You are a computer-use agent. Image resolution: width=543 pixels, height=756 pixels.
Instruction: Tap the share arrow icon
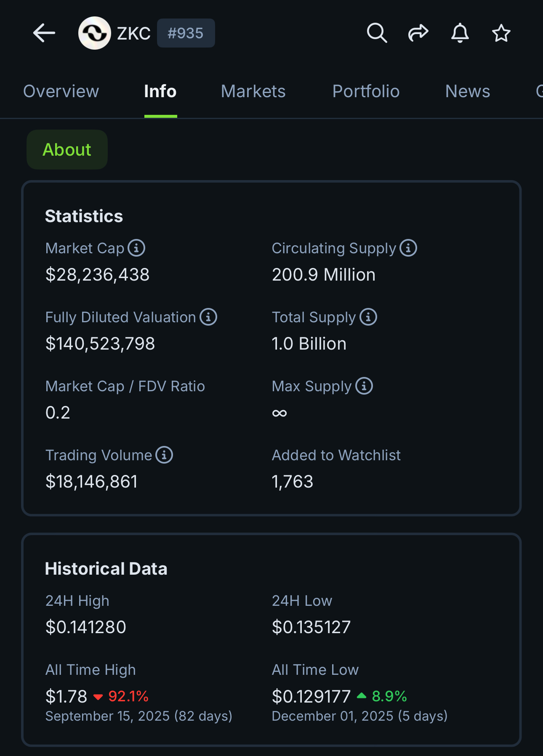tap(418, 33)
